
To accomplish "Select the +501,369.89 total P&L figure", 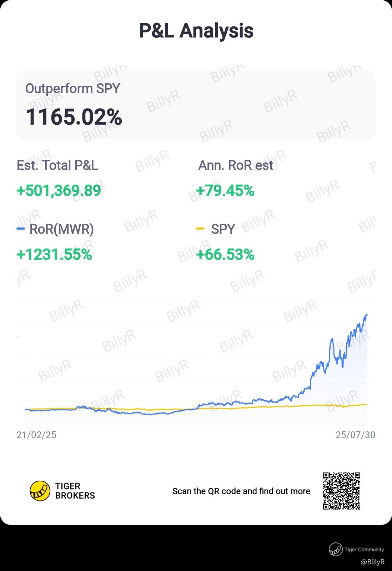I will point(59,191).
